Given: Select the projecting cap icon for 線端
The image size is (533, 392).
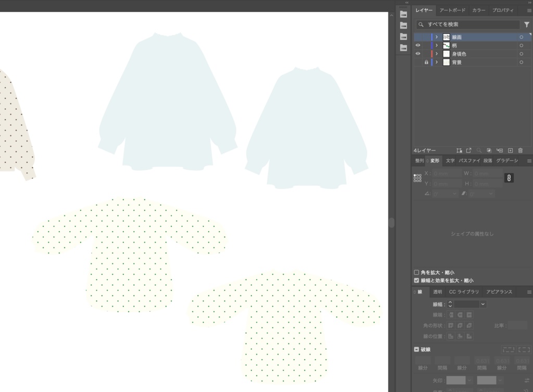Looking at the screenshot, I should point(469,315).
